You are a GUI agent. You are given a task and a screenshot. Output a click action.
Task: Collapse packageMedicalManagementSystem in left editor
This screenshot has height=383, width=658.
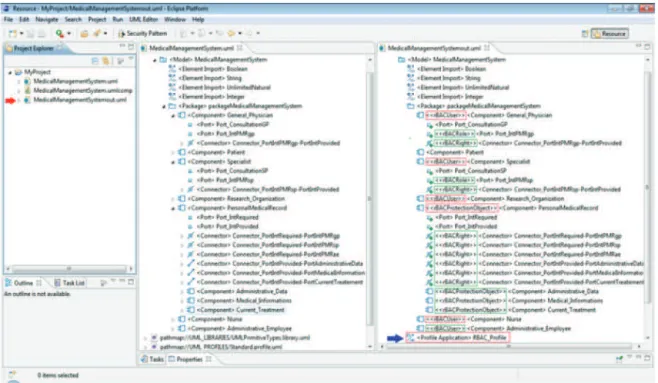click(164, 106)
